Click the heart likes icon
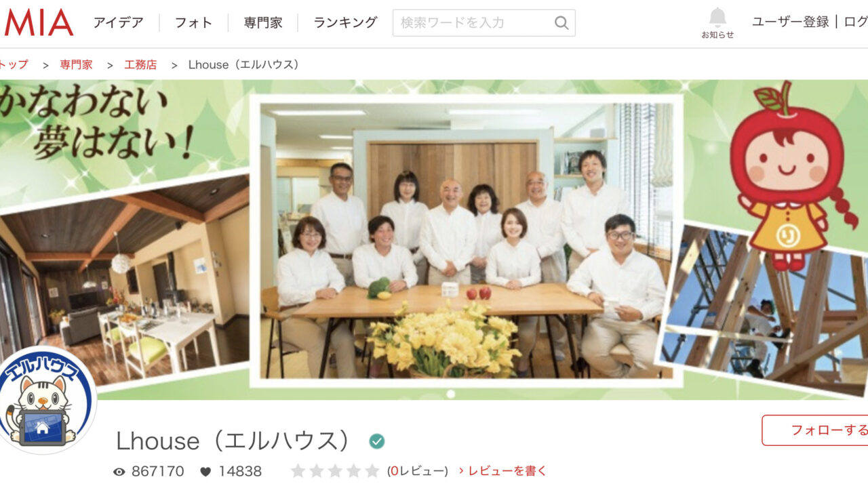The width and height of the screenshot is (868, 488). pos(205,472)
